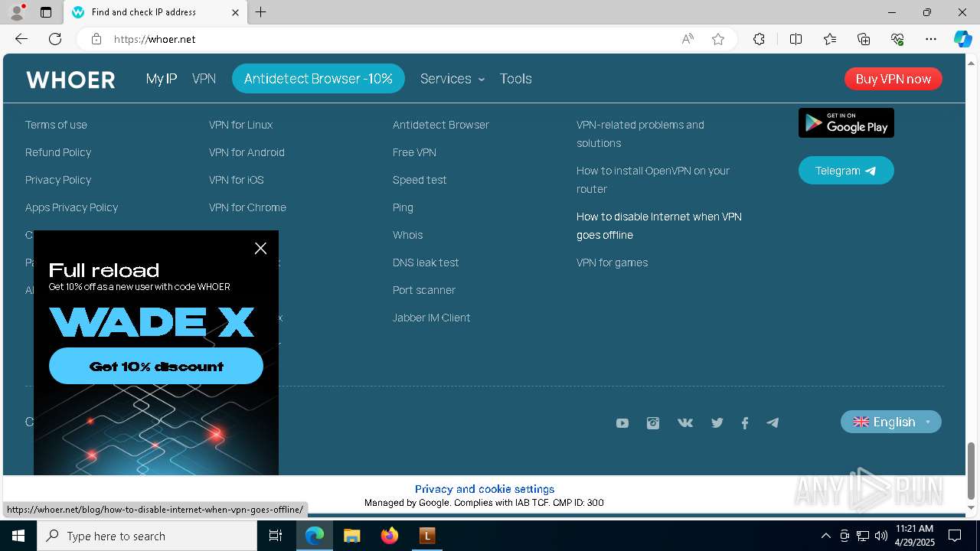Open Edge Settings and more menu
The image size is (980, 551).
click(931, 39)
